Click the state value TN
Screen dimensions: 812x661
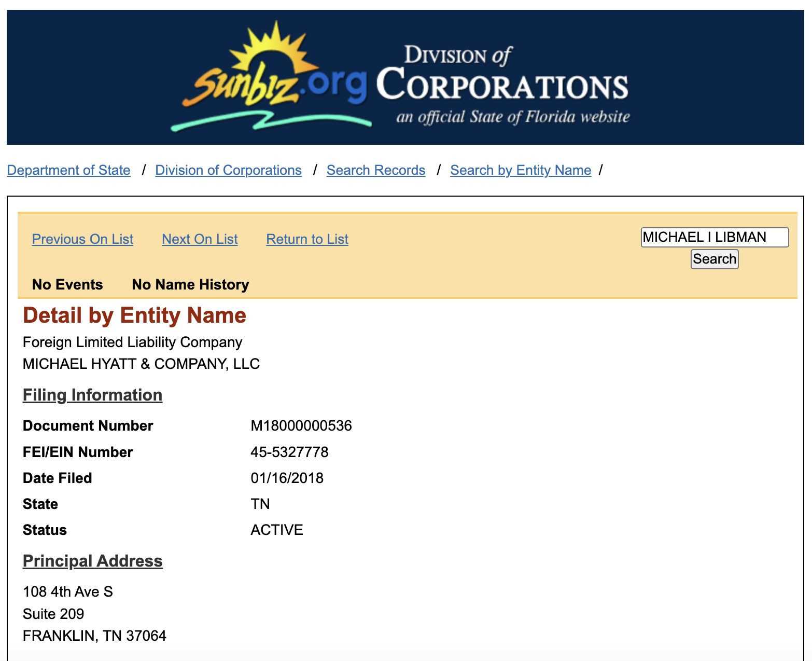[260, 504]
